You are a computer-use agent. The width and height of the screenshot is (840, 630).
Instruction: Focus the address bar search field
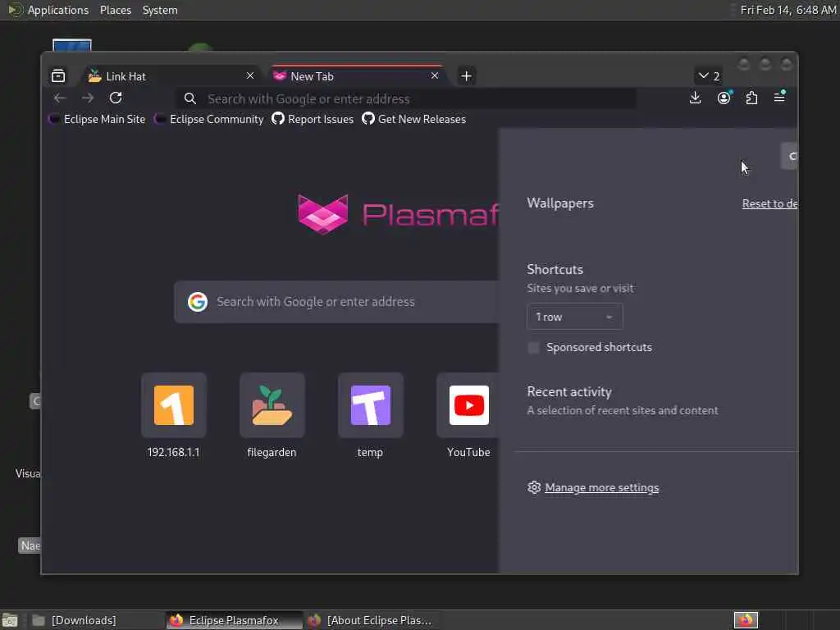pyautogui.click(x=407, y=98)
